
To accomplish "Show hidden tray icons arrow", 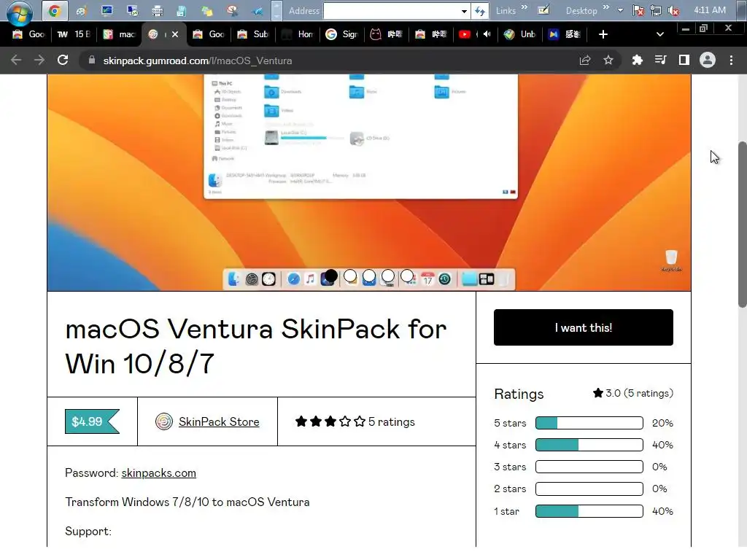I will click(620, 10).
